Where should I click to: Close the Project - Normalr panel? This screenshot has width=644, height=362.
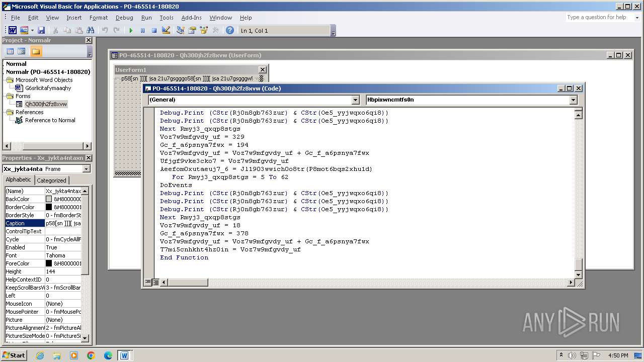[x=89, y=40]
